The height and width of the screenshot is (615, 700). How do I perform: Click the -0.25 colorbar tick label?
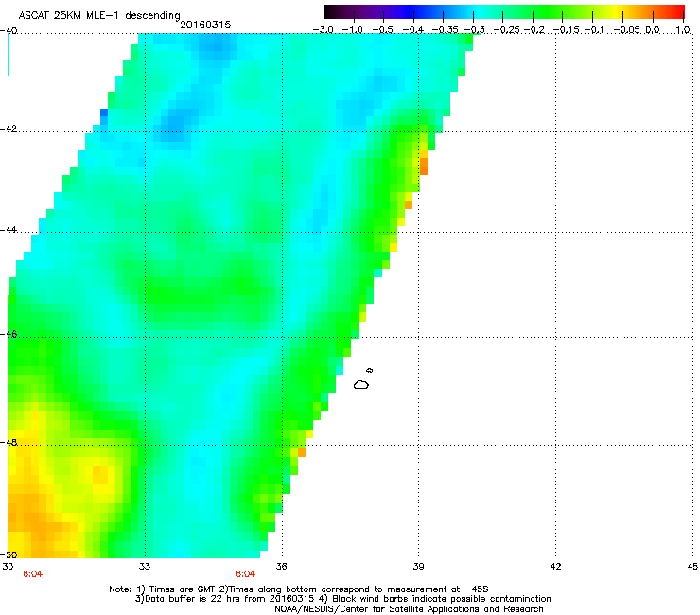(507, 30)
